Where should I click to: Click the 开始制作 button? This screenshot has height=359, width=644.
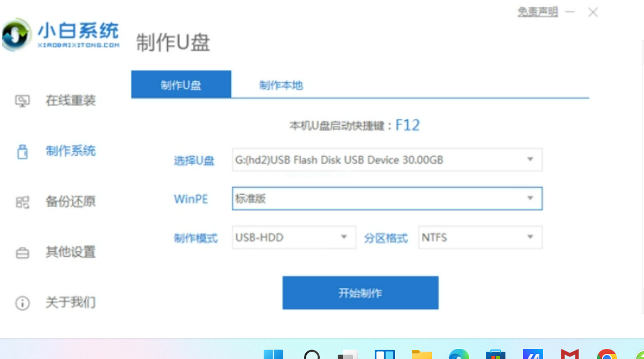click(360, 293)
